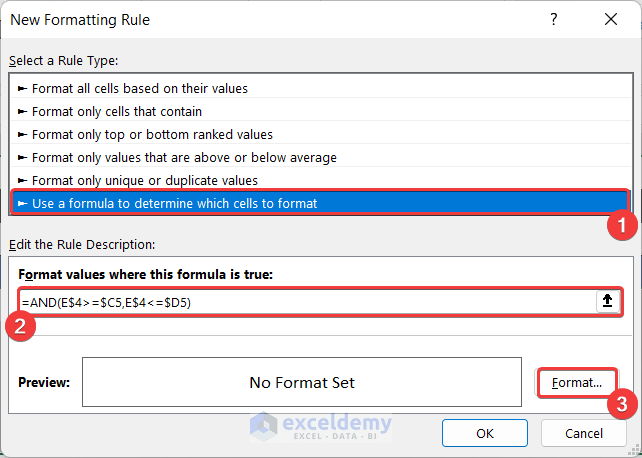The height and width of the screenshot is (458, 642).
Task: Choose 'Format only top or bottom ranked values'
Action: 152,134
